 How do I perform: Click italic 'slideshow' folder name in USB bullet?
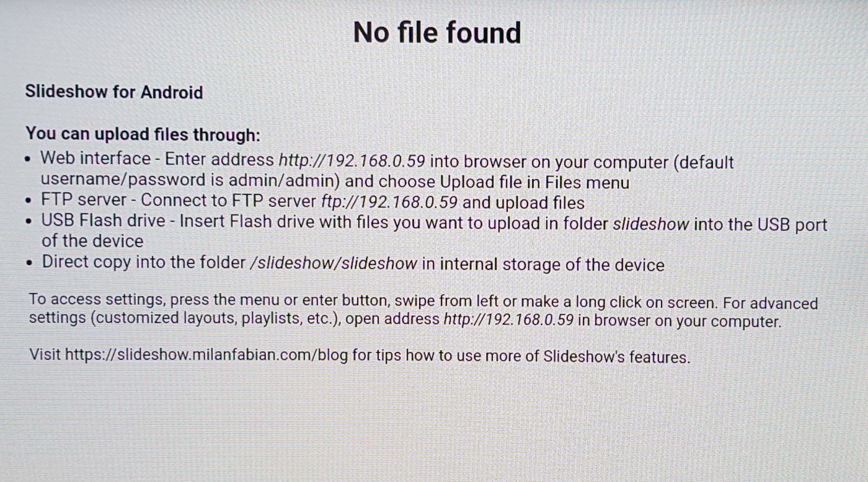click(650, 224)
